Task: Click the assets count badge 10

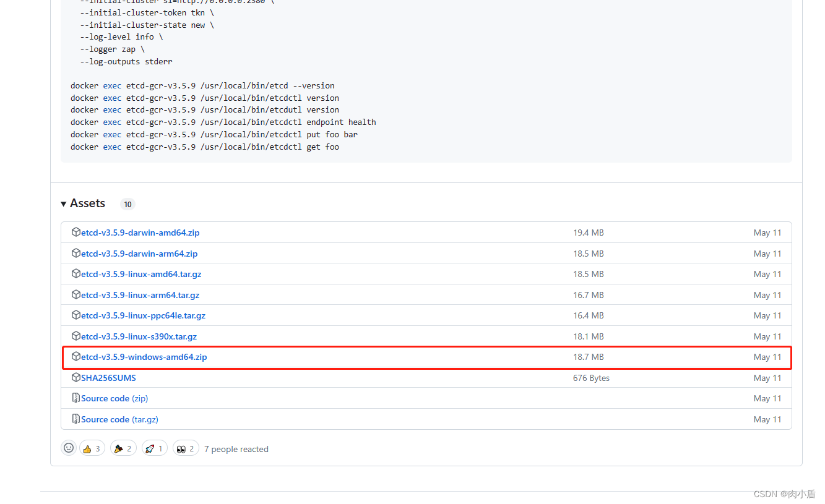Action: click(127, 204)
